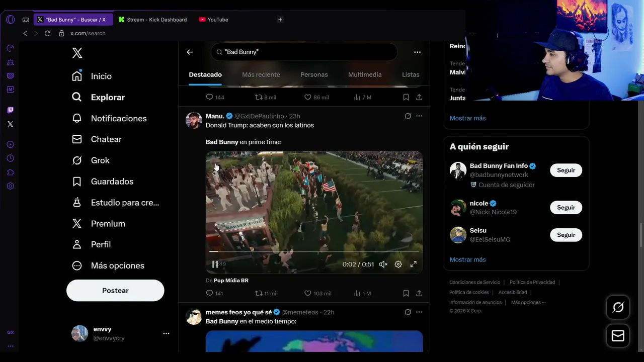The height and width of the screenshot is (362, 644).
Task: Repost the post with 8 mil reposts
Action: point(266,97)
